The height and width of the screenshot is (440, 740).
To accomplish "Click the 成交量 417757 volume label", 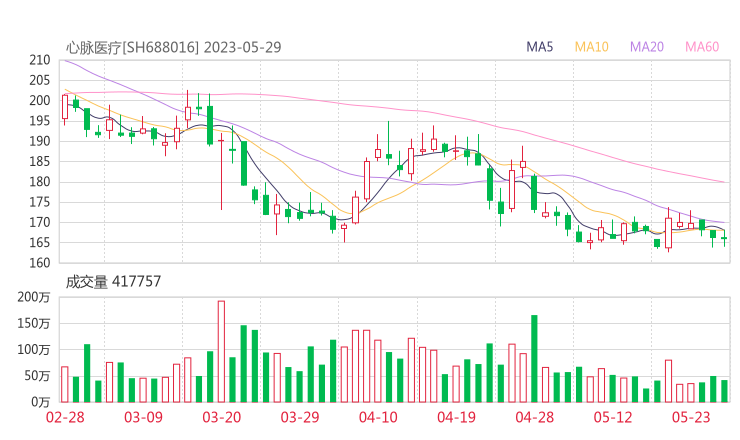I will point(113,282).
